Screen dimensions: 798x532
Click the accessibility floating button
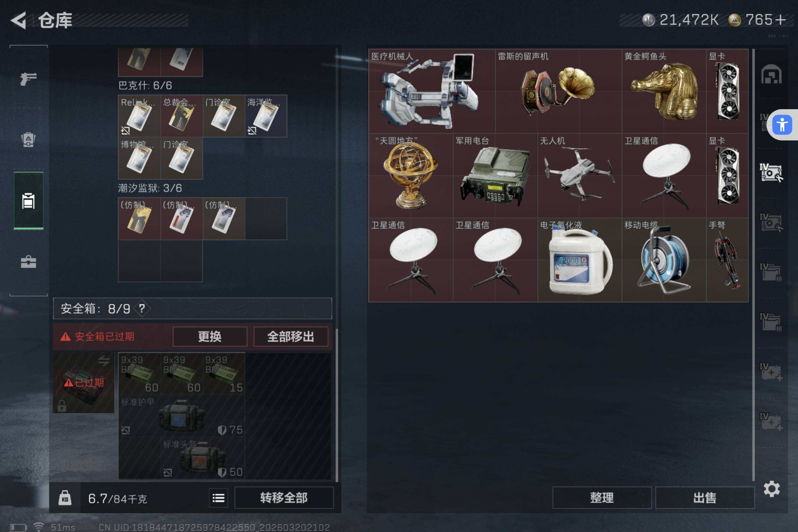click(x=782, y=124)
